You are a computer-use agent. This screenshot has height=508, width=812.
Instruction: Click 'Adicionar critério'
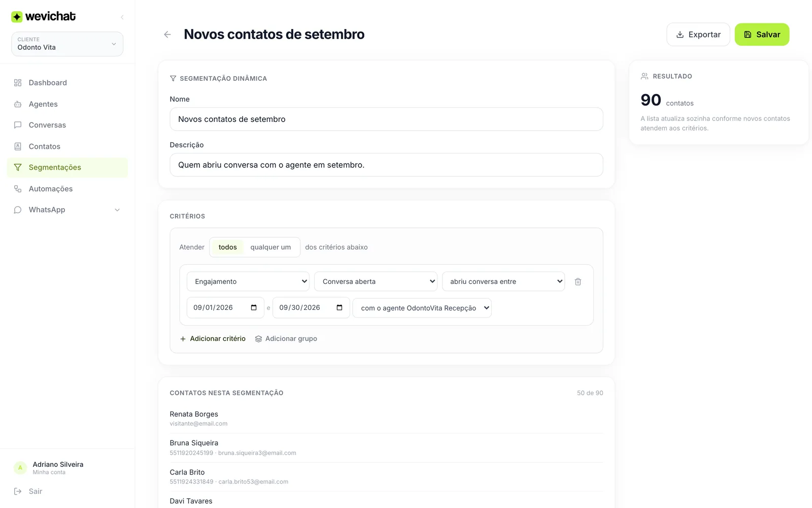coord(213,339)
